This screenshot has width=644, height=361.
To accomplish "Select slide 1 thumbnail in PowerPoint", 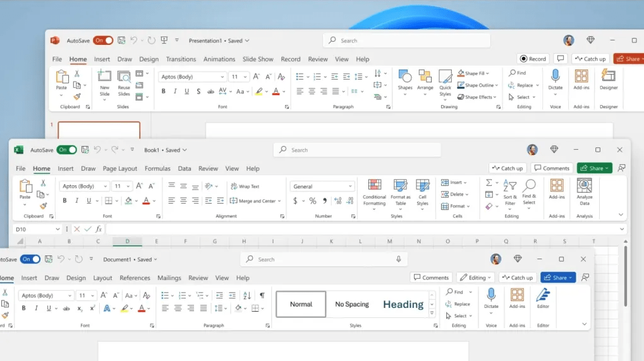I will (99, 130).
